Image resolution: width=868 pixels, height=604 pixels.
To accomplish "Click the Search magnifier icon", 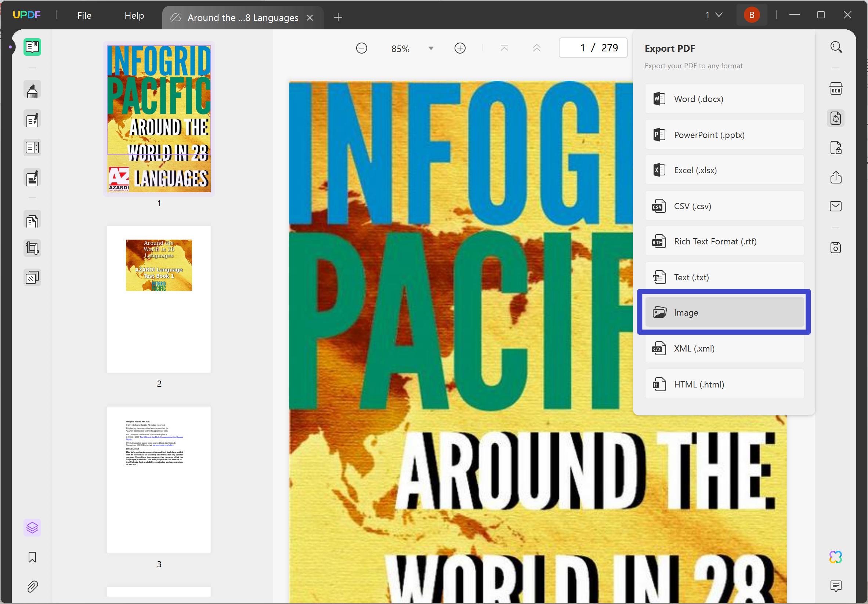I will (x=836, y=47).
